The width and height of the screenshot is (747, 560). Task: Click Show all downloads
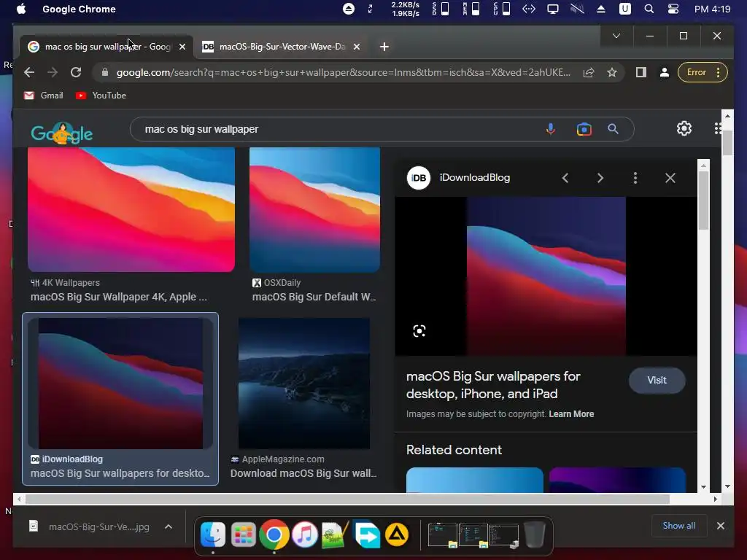678,526
